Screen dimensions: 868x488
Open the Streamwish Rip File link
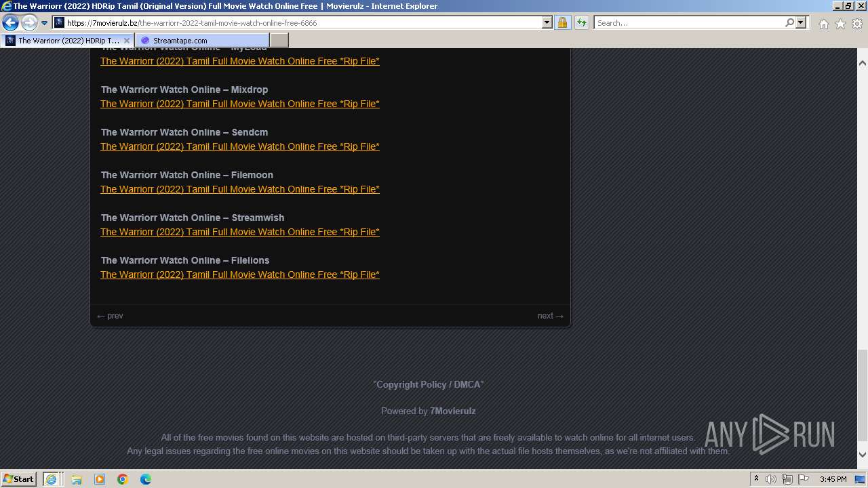coord(240,232)
